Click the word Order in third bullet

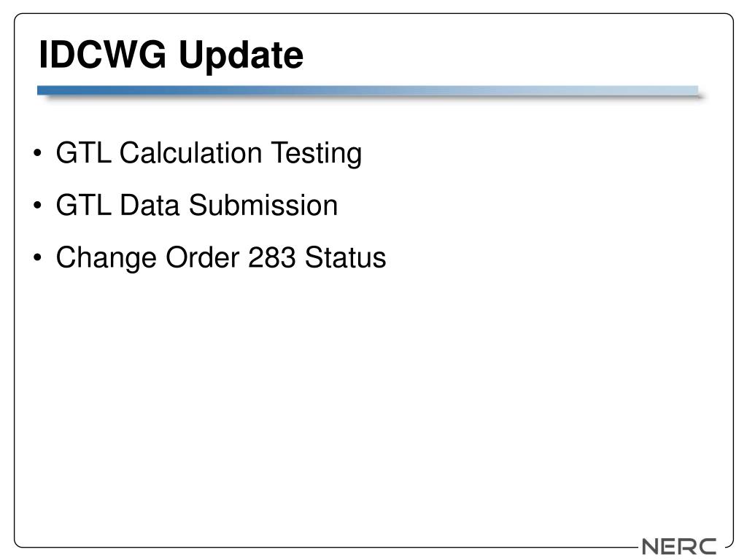203,257
